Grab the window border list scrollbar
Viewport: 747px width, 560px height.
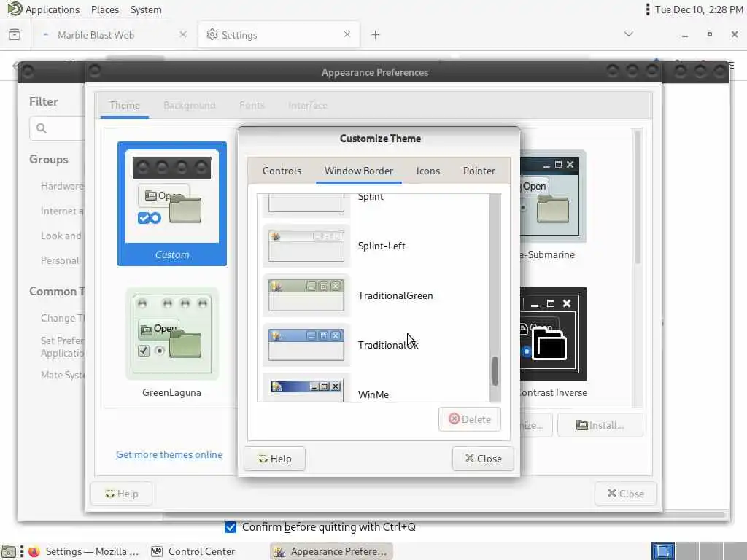click(495, 371)
